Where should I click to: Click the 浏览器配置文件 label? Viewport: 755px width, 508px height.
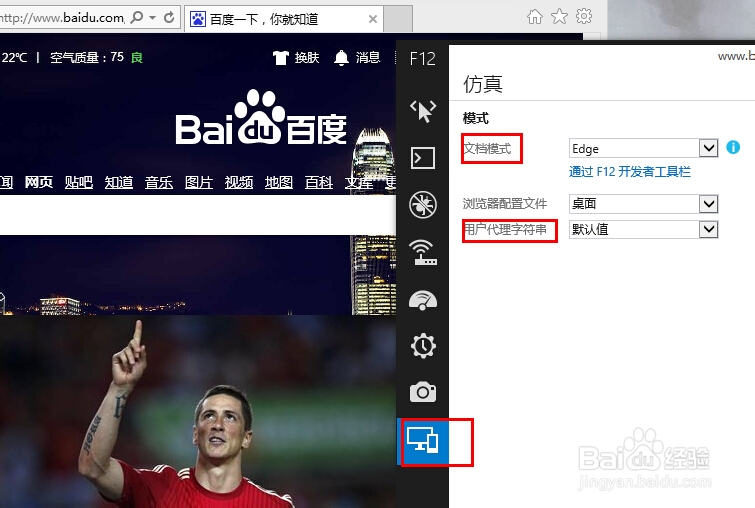coord(505,204)
